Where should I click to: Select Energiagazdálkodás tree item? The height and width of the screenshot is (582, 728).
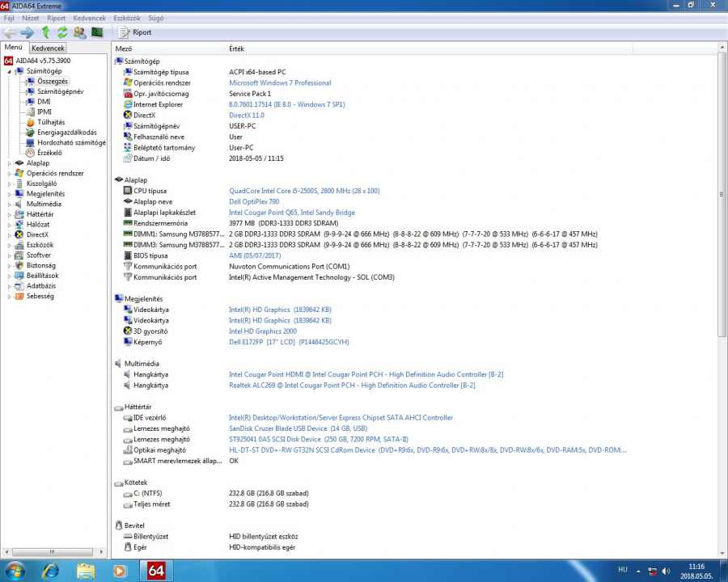point(67,133)
